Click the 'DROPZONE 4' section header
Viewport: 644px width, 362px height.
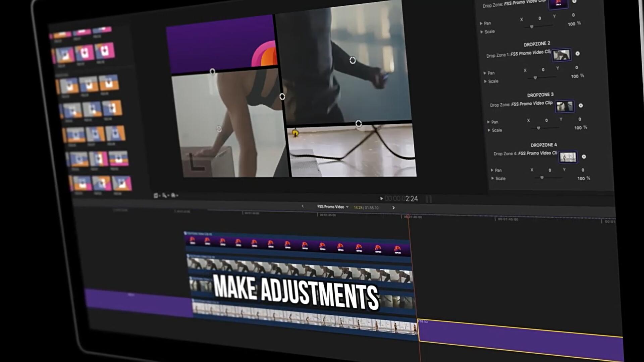(544, 145)
